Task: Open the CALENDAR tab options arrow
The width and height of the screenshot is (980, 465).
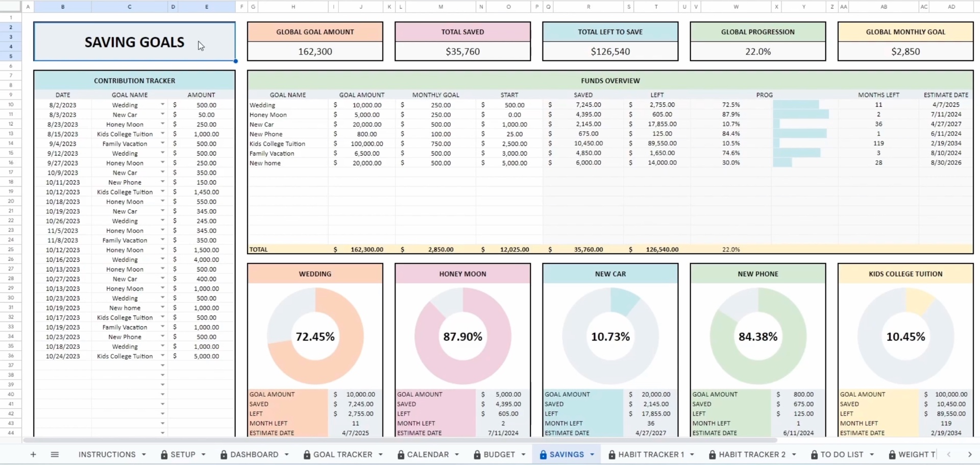Action: (457, 454)
